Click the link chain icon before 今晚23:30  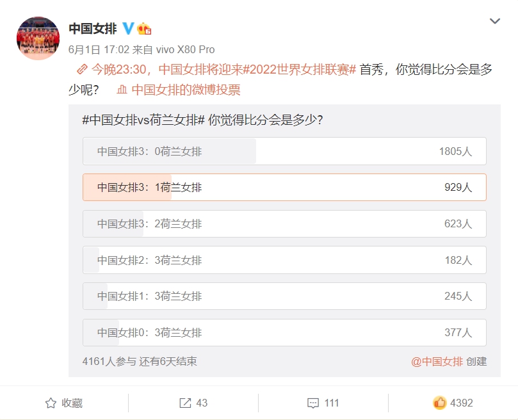pyautogui.click(x=82, y=69)
